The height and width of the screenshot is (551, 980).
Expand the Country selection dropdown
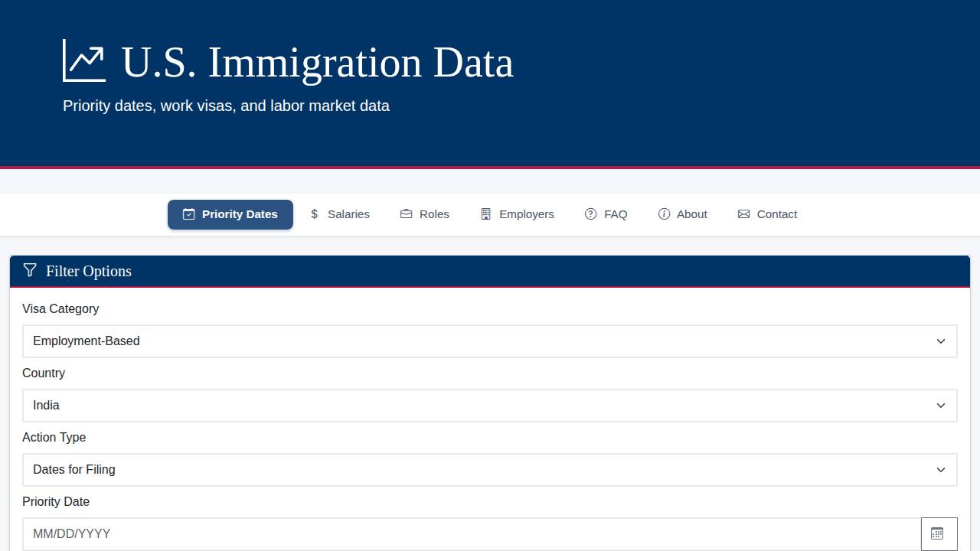pos(490,406)
